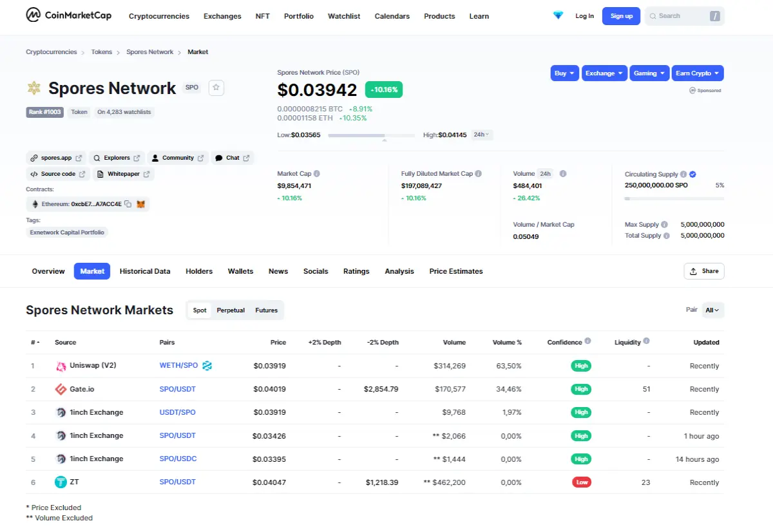The width and height of the screenshot is (773, 532).
Task: Open the Exchange dropdown
Action: (x=604, y=73)
